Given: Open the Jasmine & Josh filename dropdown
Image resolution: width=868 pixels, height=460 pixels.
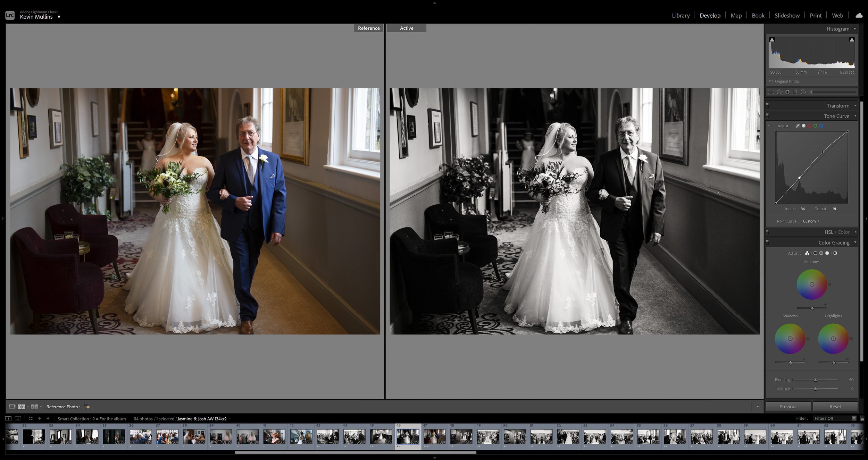Looking at the screenshot, I should [229, 418].
